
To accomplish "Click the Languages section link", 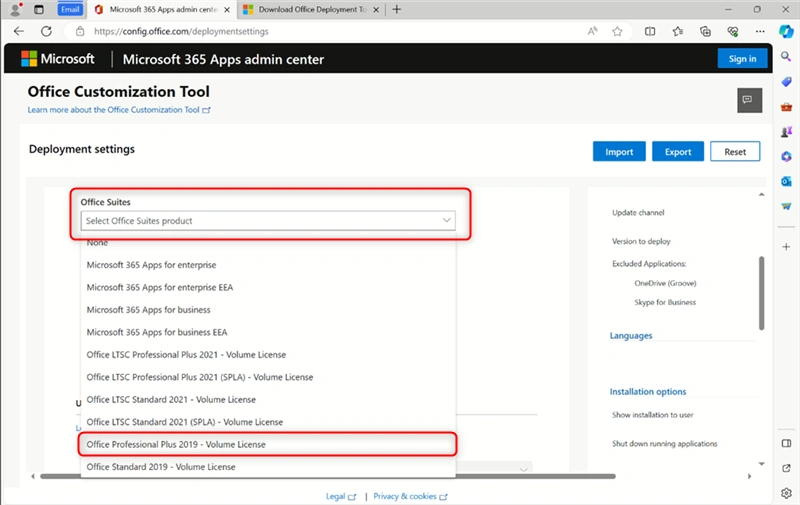I will (x=631, y=336).
